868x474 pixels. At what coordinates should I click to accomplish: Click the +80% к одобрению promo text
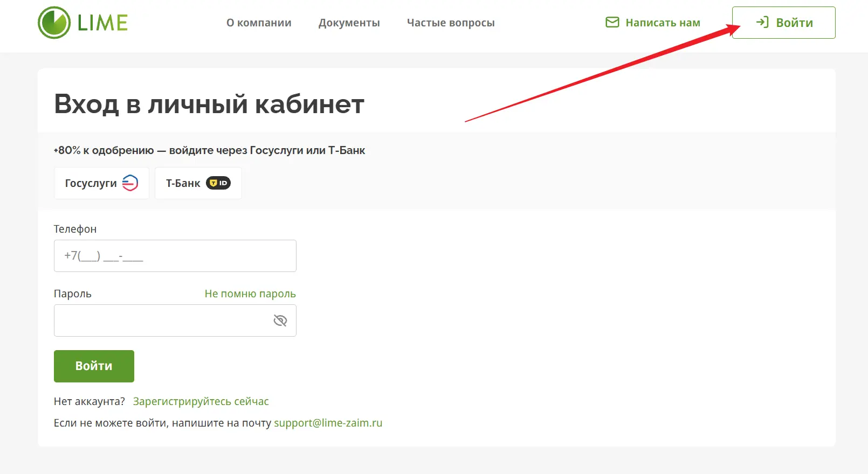tap(209, 150)
